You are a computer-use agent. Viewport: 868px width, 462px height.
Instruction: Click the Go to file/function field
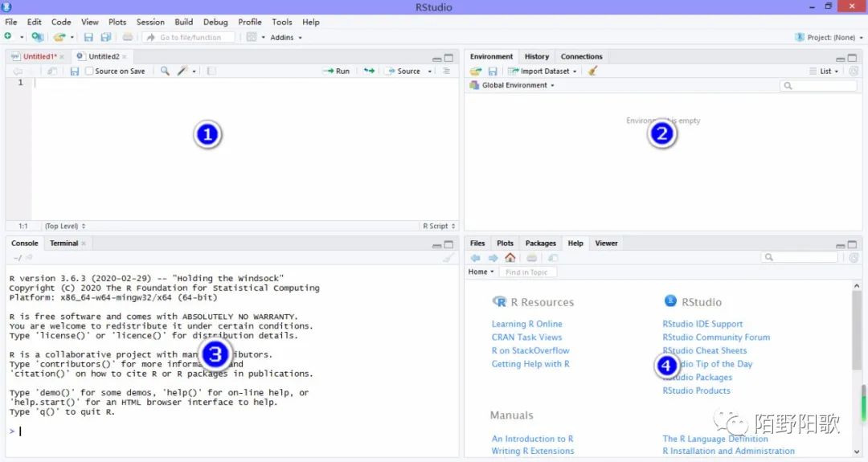coord(190,37)
